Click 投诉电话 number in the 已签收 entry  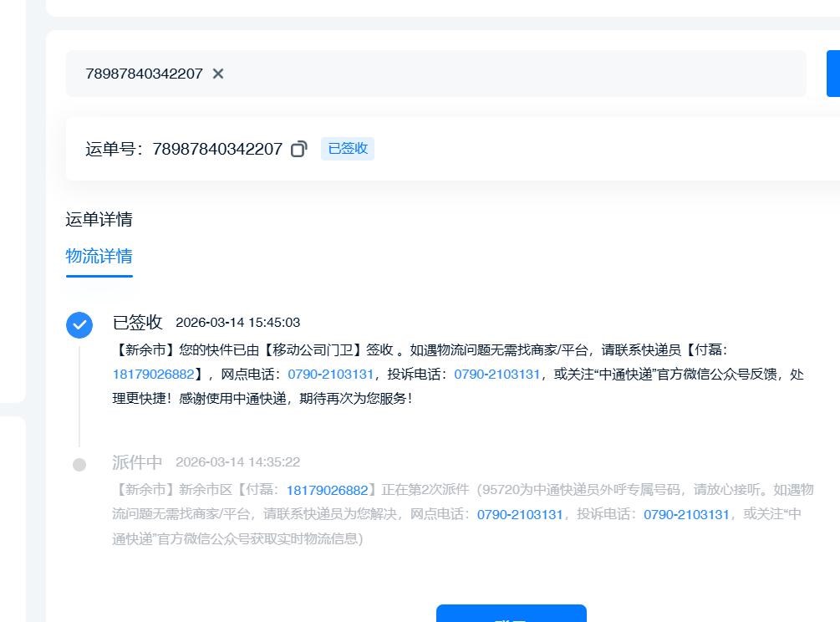pyautogui.click(x=496, y=374)
